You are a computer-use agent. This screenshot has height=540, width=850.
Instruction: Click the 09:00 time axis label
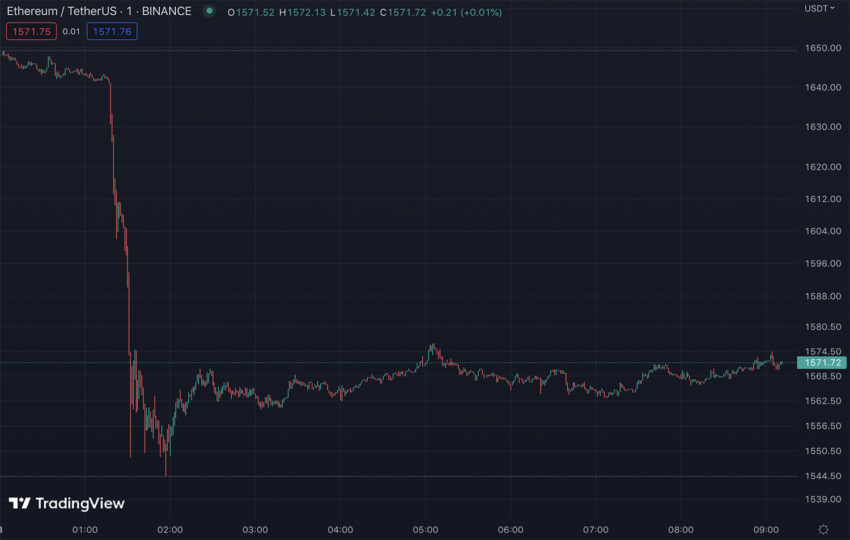pos(766,530)
